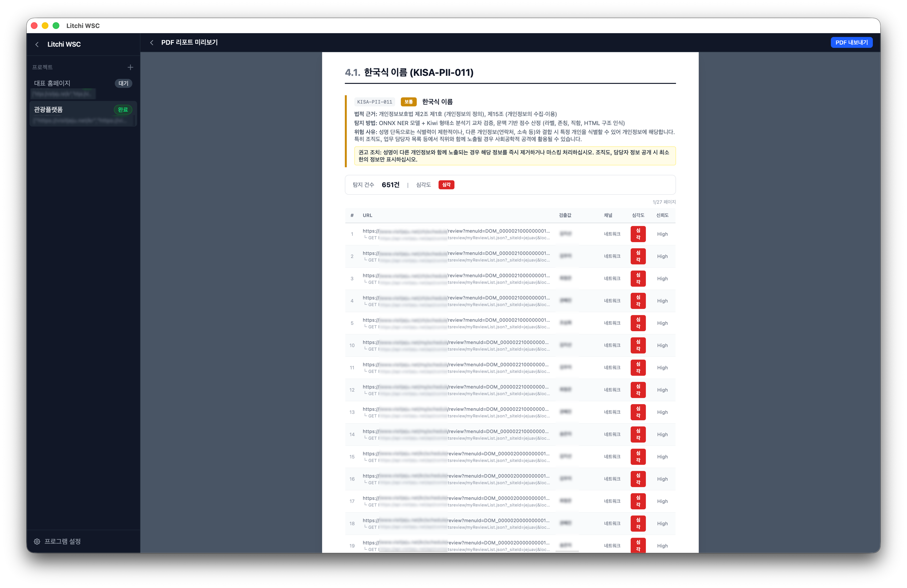907x588 pixels.
Task: Click the back arrow beside Litchi WSC
Action: pos(37,45)
